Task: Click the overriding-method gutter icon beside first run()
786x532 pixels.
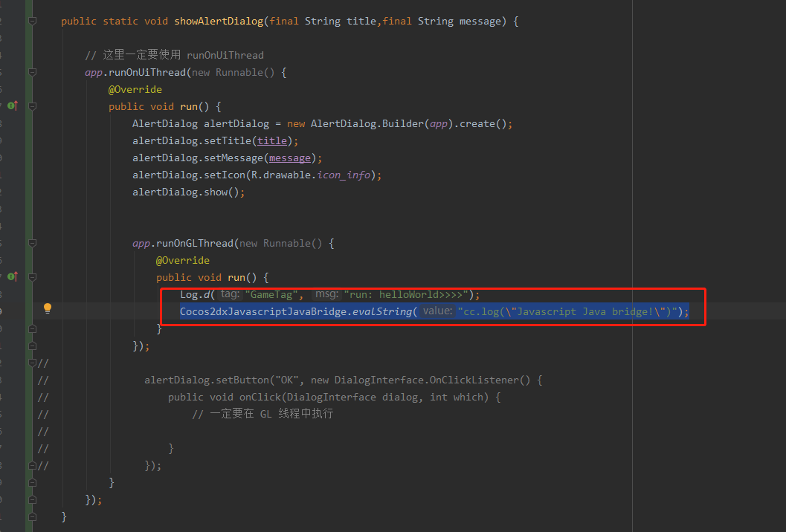Action: click(12, 106)
